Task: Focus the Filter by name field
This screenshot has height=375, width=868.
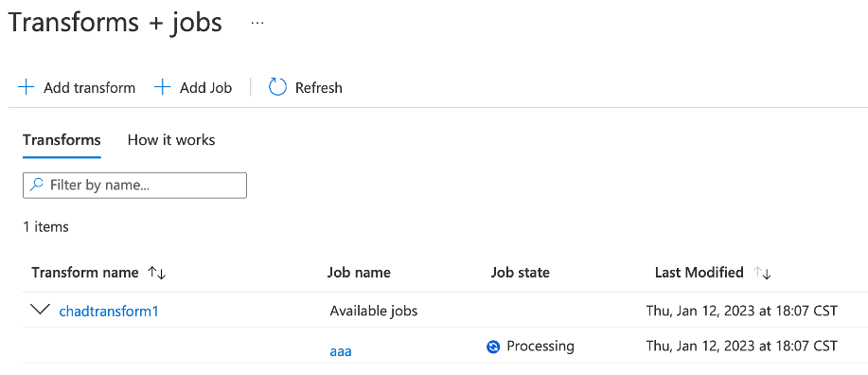Action: [134, 185]
